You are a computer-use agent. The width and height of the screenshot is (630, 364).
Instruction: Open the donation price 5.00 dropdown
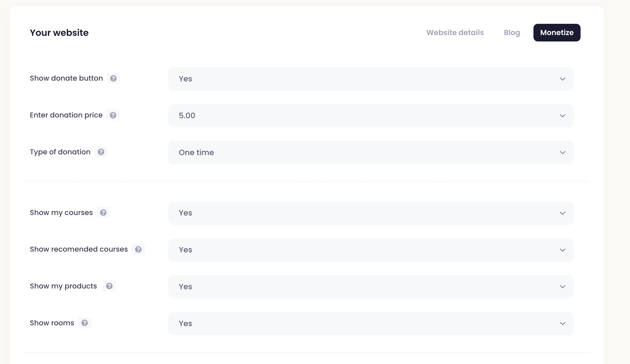pyautogui.click(x=371, y=116)
